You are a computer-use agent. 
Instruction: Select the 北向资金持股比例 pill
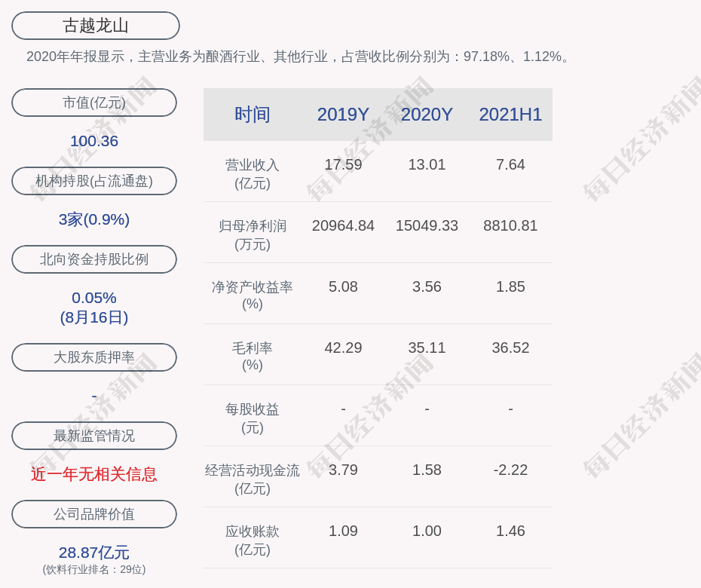pyautogui.click(x=94, y=259)
